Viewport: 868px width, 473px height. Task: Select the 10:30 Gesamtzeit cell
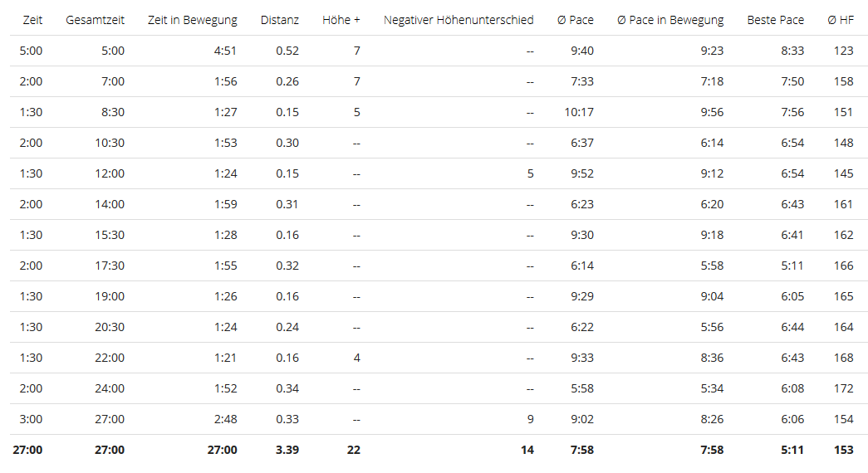coord(110,143)
